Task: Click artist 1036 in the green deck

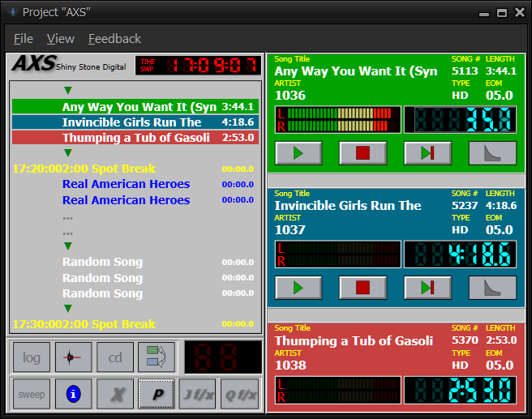Action: [290, 96]
